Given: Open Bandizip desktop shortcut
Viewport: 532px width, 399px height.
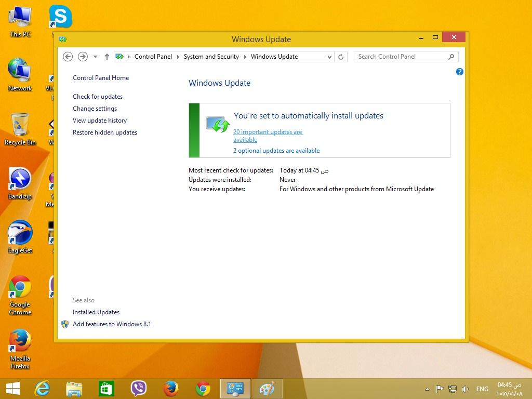Looking at the screenshot, I should [x=20, y=183].
